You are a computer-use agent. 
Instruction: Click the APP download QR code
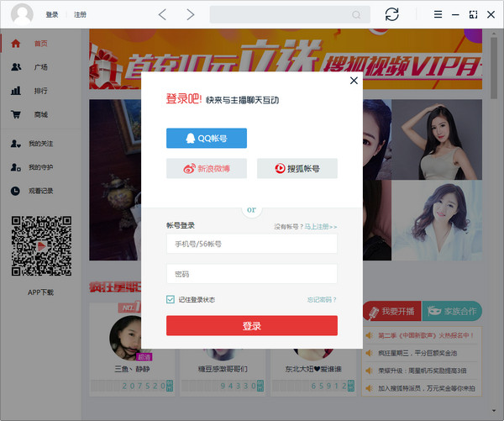41,246
